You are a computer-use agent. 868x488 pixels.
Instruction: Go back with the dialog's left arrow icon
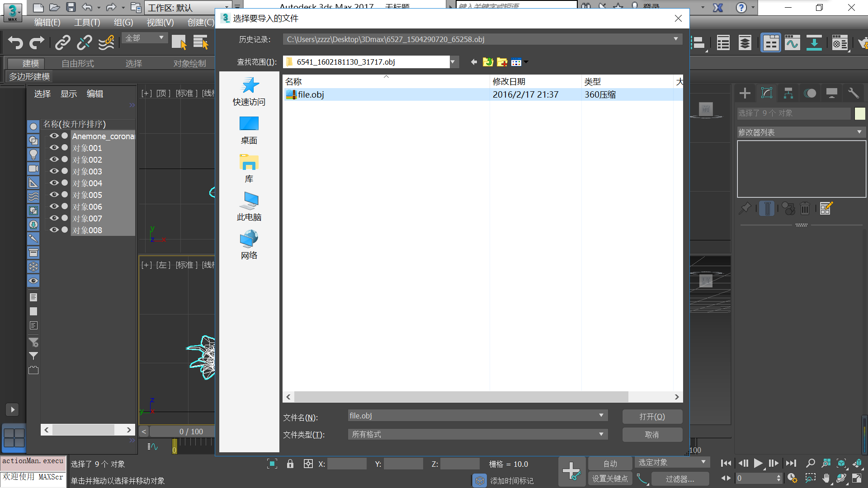(x=473, y=62)
